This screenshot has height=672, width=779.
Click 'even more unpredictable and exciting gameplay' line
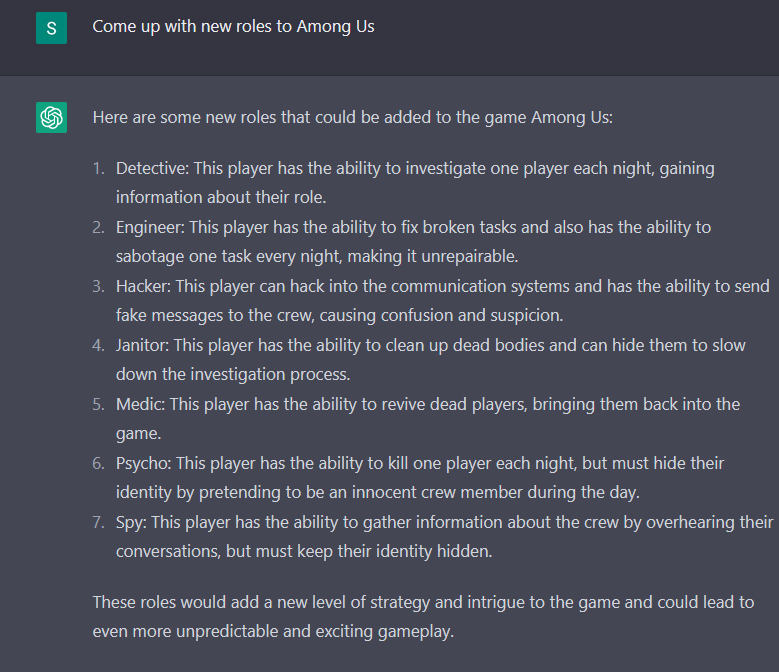click(273, 631)
